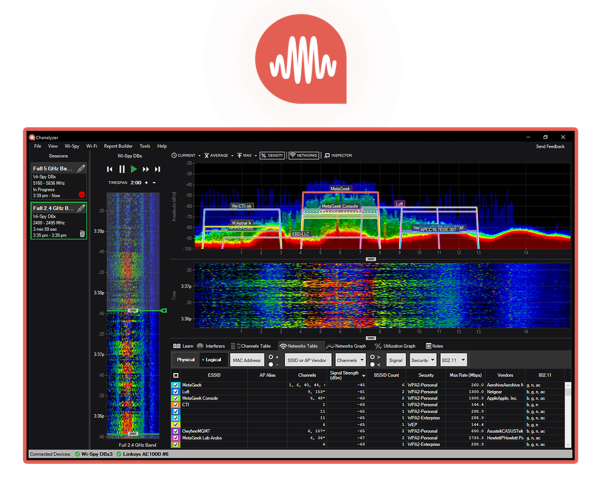Sort by Max Rate (Mbps) column
600x485 pixels.
coord(466,375)
